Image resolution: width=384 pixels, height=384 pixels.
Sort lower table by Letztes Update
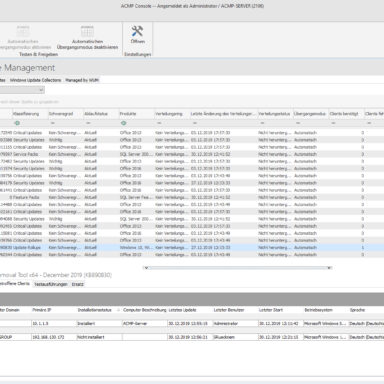click(x=190, y=310)
